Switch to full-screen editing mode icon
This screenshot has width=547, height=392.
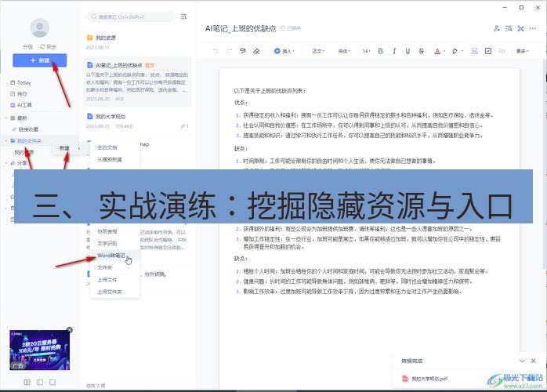(x=521, y=28)
